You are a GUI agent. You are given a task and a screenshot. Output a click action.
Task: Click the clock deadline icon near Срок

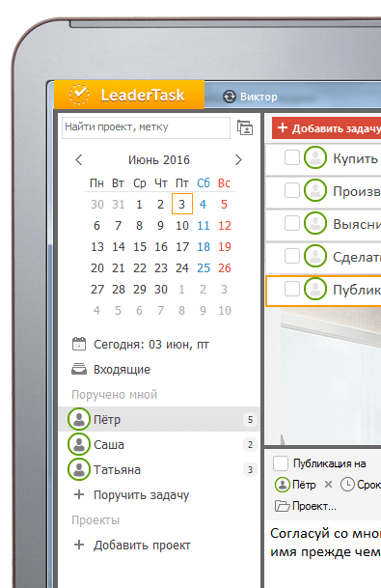[x=347, y=484]
